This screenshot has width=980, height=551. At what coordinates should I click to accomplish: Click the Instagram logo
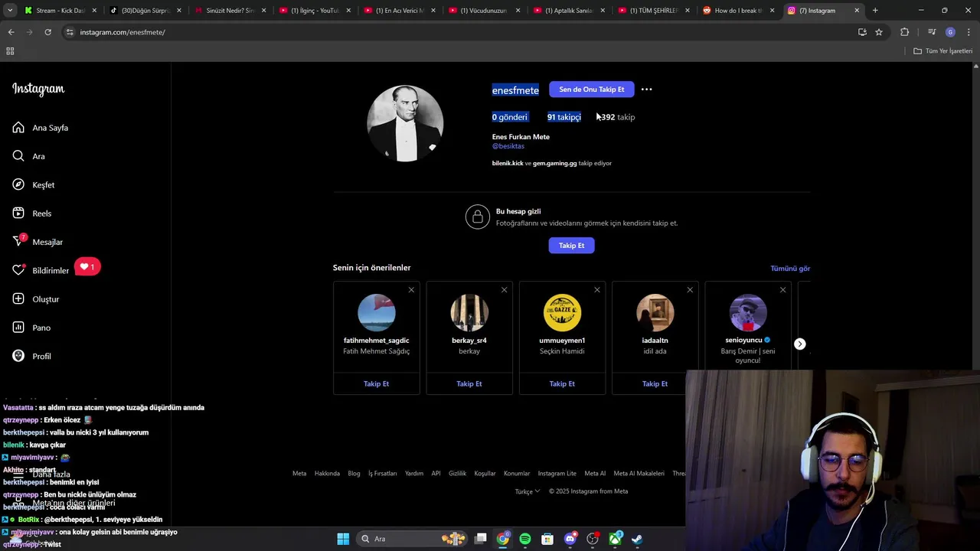pyautogui.click(x=38, y=89)
